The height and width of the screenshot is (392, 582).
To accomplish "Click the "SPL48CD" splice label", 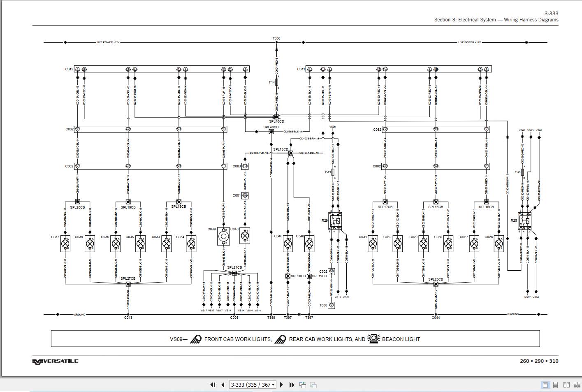I will coord(271,127).
